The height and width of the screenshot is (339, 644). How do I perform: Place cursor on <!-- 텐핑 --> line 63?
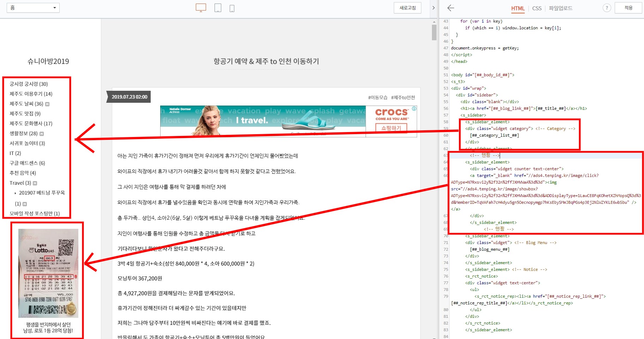pyautogui.click(x=485, y=155)
